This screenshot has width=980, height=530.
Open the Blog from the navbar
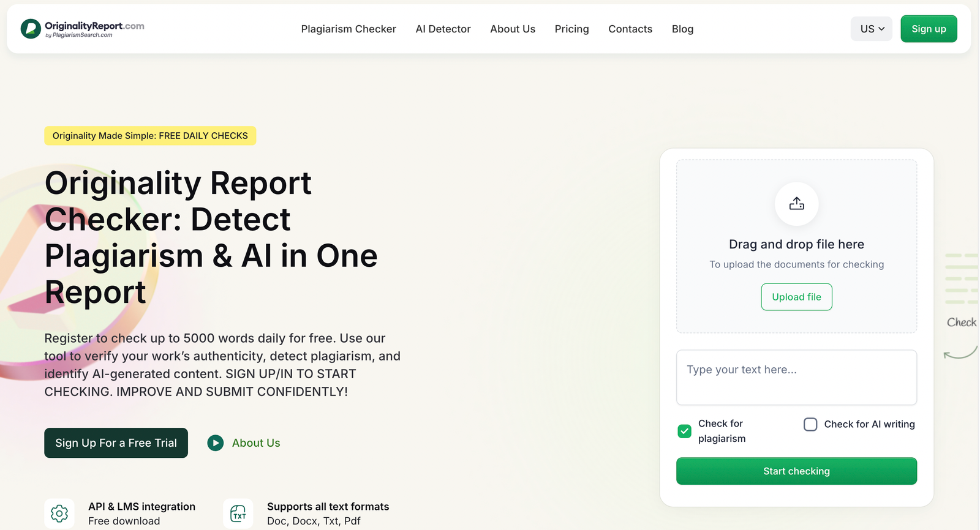coord(682,29)
